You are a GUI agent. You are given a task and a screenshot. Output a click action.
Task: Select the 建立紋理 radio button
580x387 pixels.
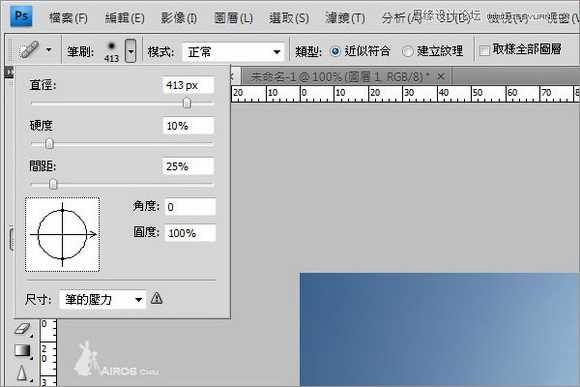click(x=408, y=51)
